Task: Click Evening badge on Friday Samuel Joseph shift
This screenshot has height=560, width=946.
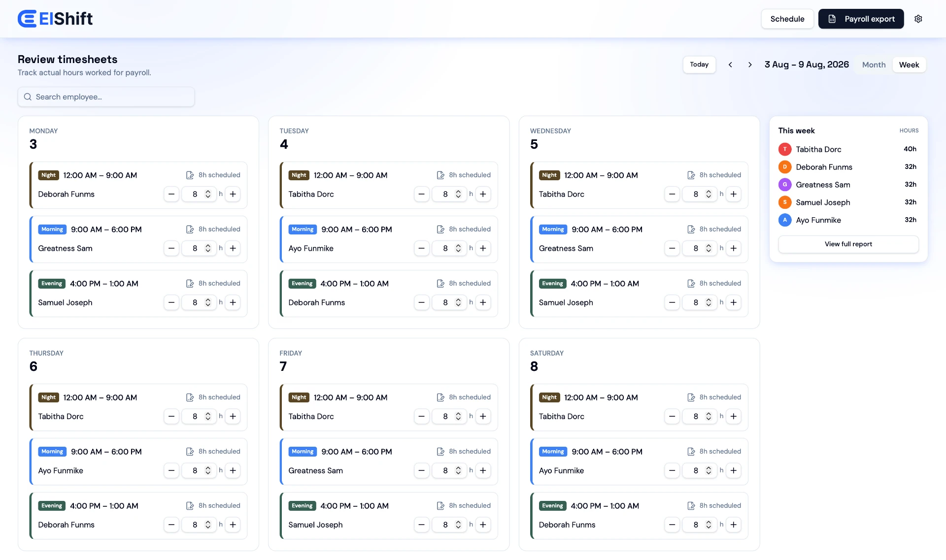Action: pos(302,505)
